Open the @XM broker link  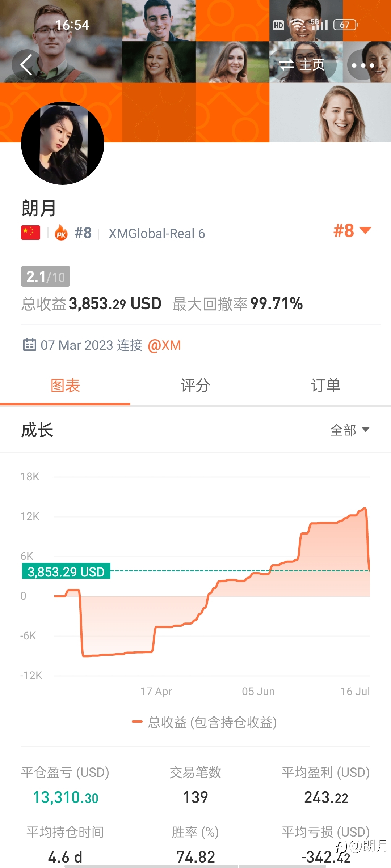pos(164,345)
